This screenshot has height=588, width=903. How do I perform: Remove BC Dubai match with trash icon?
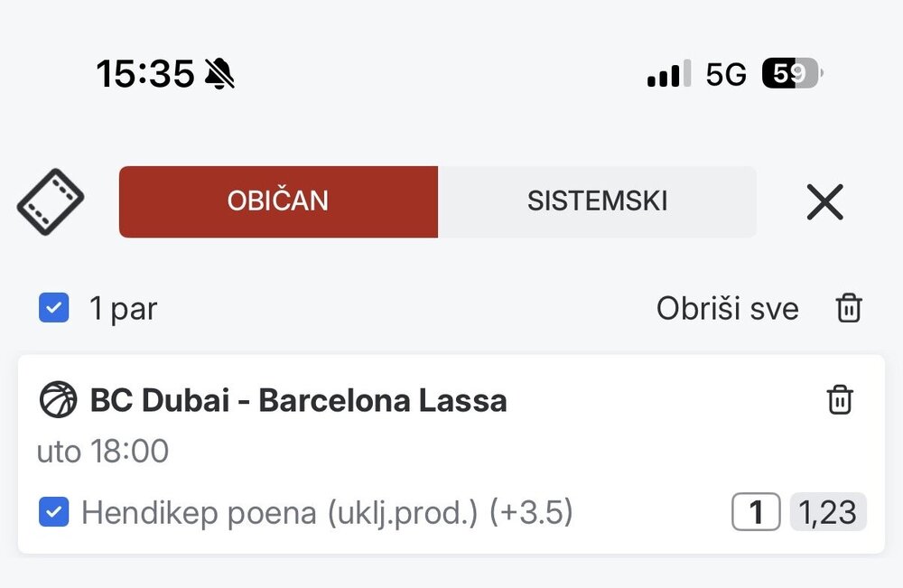click(x=840, y=400)
